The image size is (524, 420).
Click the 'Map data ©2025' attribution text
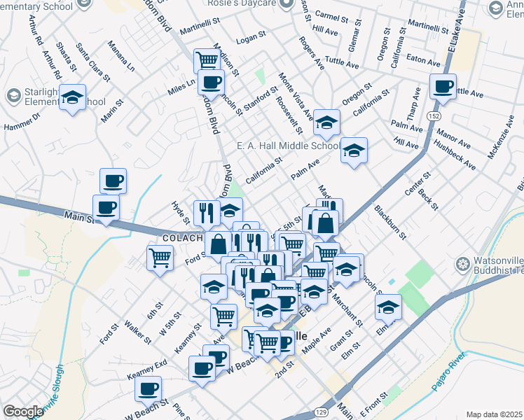494,414
